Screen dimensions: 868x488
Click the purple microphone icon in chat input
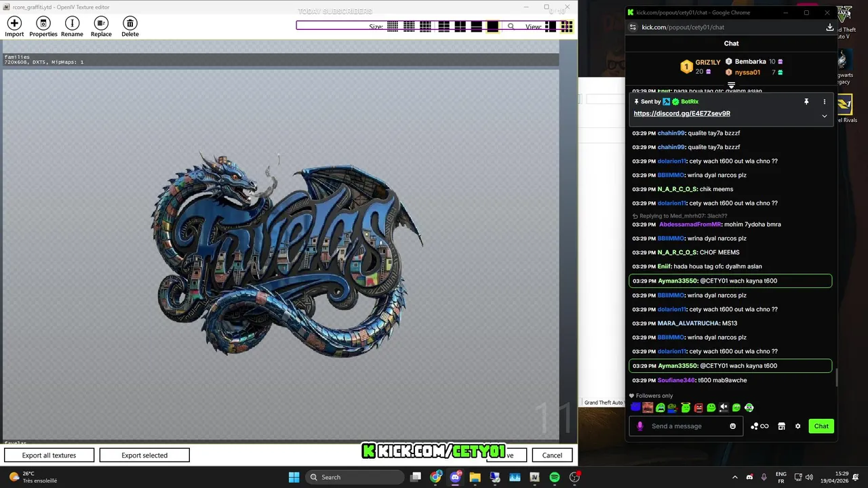point(639,426)
